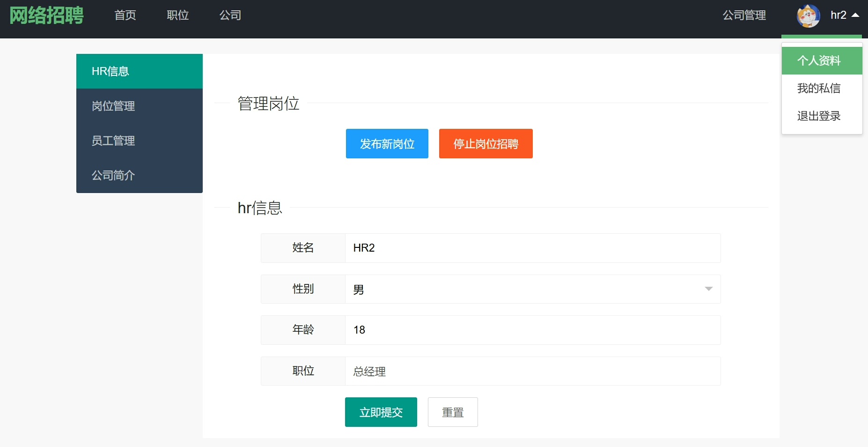Collapse the hr2 account menu arrow
Screen dimensions: 868x447
pyautogui.click(x=855, y=15)
